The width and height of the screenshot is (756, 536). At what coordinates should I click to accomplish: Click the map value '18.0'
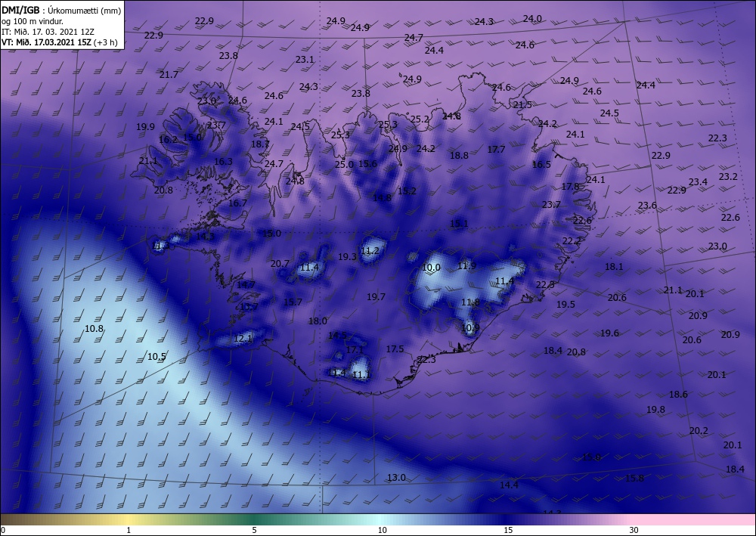pyautogui.click(x=318, y=321)
